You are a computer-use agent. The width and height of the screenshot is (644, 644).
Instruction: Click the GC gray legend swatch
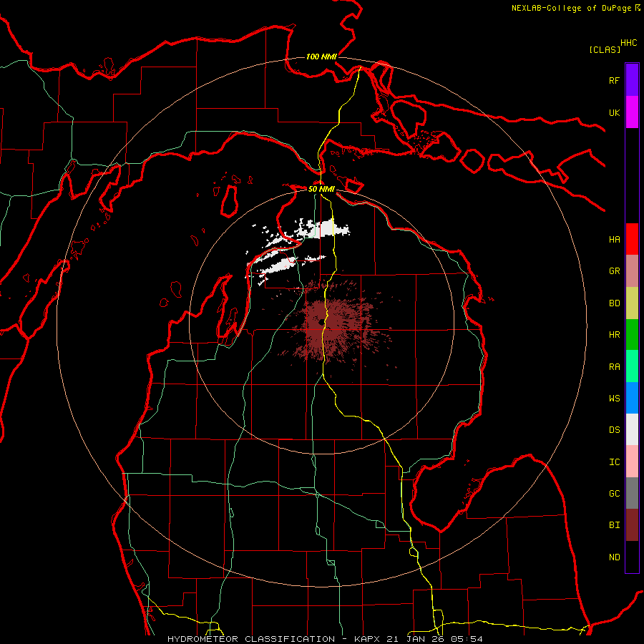pos(632,493)
